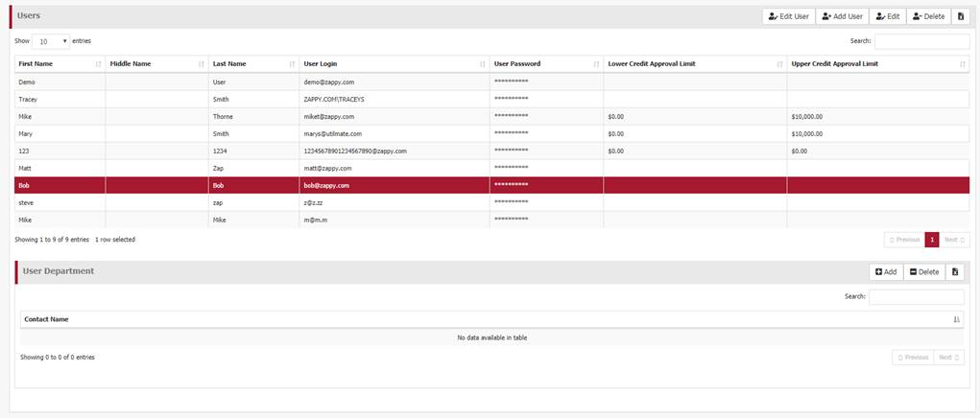980x418 pixels.
Task: Sort by Upper Credit Approval Limit icon
Action: pyautogui.click(x=962, y=64)
